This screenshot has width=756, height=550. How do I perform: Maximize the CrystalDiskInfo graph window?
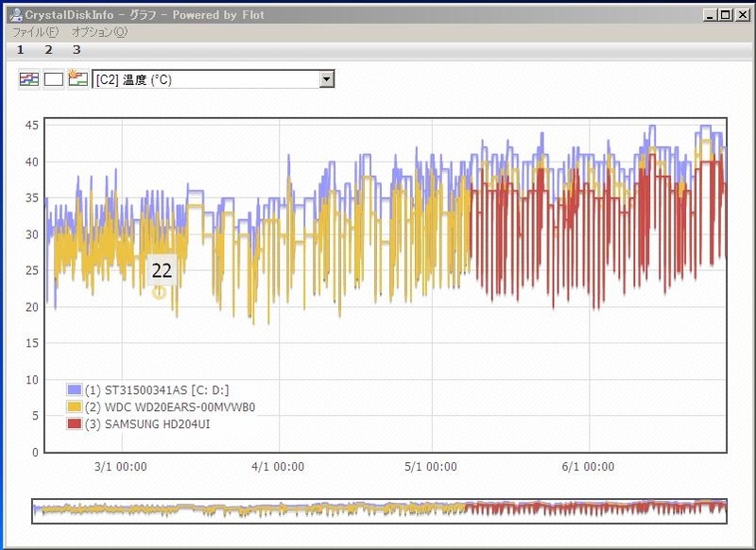click(x=725, y=15)
